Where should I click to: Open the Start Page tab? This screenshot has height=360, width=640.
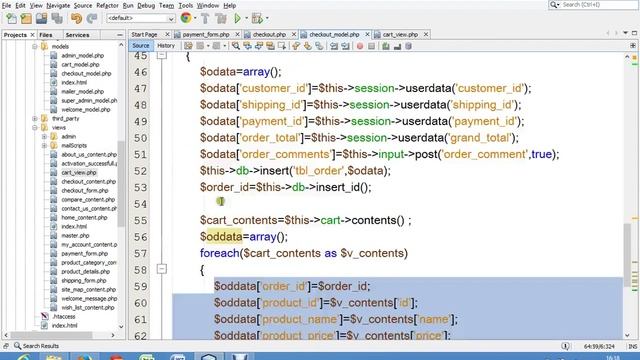[144, 35]
